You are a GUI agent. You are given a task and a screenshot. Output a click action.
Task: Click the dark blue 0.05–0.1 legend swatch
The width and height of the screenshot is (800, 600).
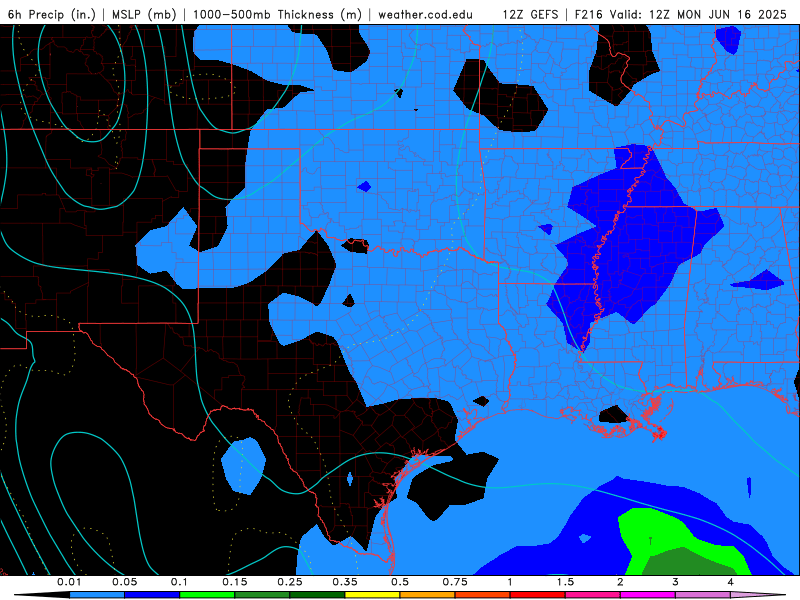(152, 595)
